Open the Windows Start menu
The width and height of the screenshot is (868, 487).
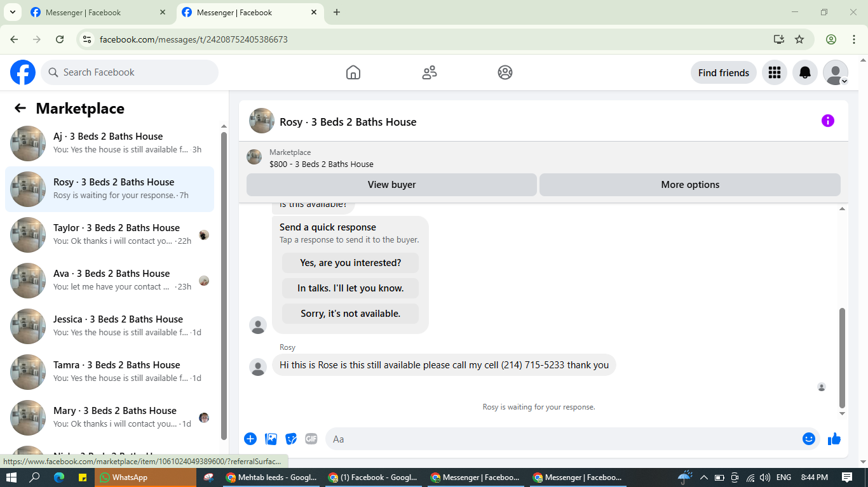tap(11, 477)
